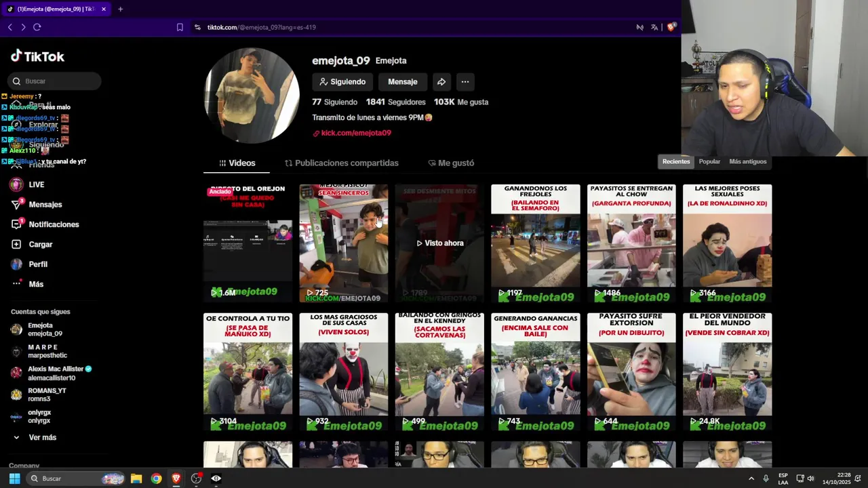Image resolution: width=868 pixels, height=488 pixels.
Task: Open Payasitos se entregan al chow video
Action: [631, 243]
